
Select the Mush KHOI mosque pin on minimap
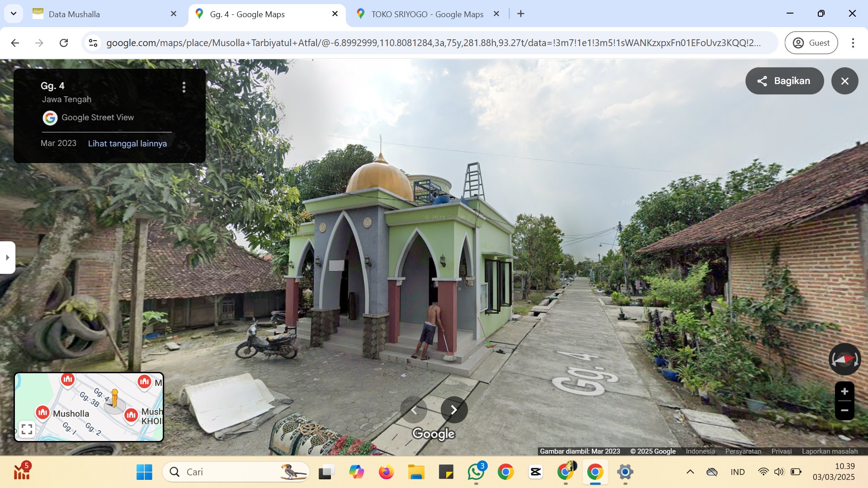[131, 415]
